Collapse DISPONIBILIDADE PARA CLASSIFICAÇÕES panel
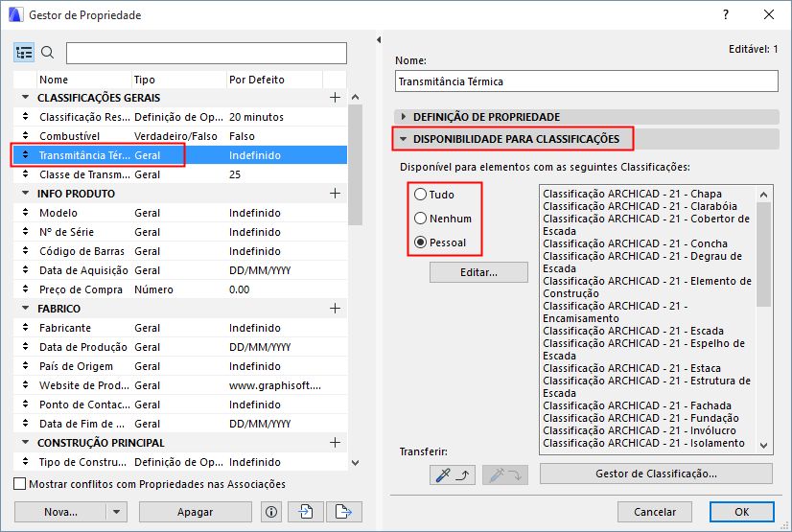Viewport: 792px width, 532px height. pyautogui.click(x=403, y=139)
